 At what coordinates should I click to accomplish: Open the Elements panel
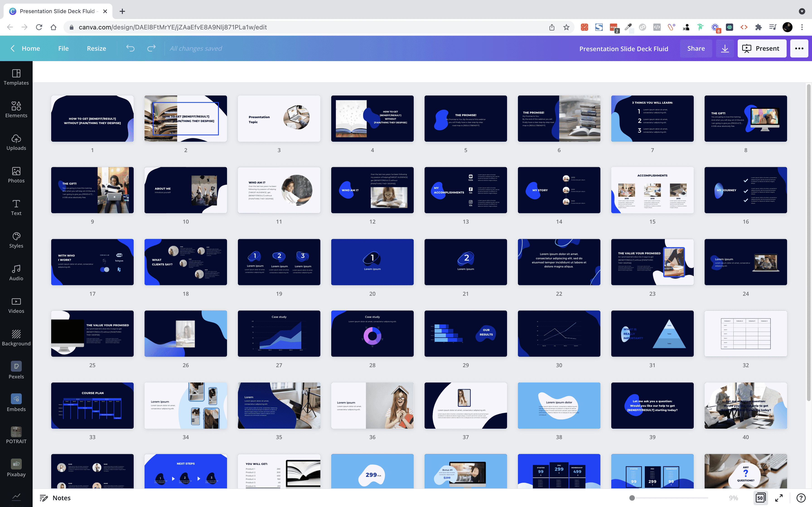pyautogui.click(x=16, y=110)
